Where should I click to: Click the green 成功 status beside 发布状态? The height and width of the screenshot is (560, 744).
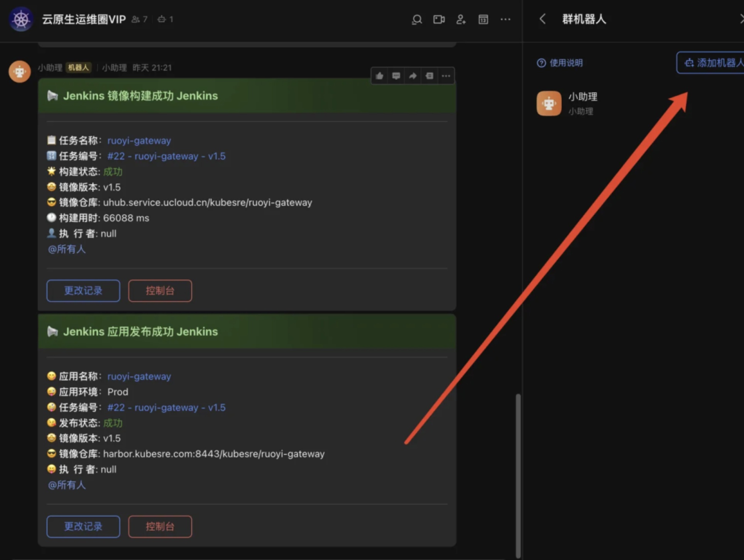pyautogui.click(x=113, y=423)
